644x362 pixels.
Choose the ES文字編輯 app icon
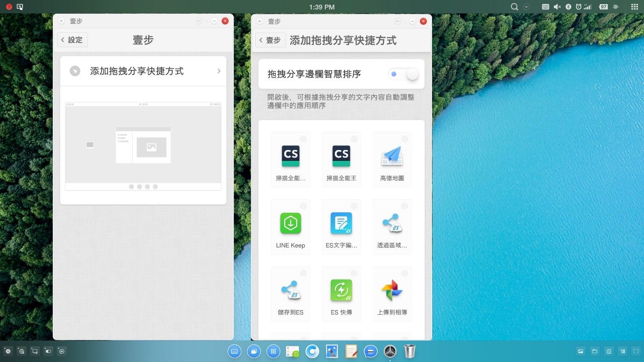[x=341, y=223]
